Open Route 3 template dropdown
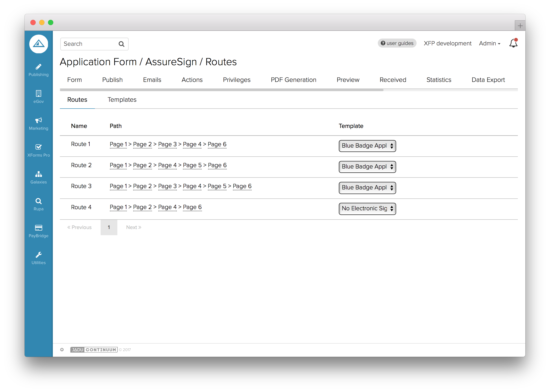Viewport: 550px width, 392px height. (367, 188)
